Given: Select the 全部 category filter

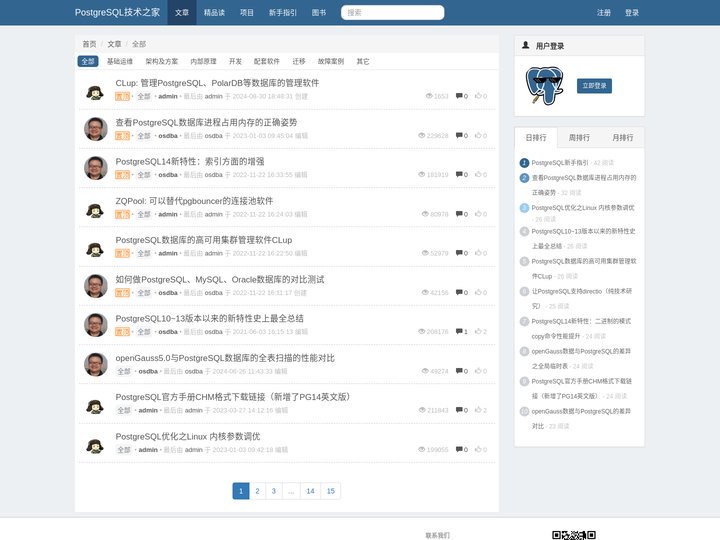Looking at the screenshot, I should click(88, 61).
